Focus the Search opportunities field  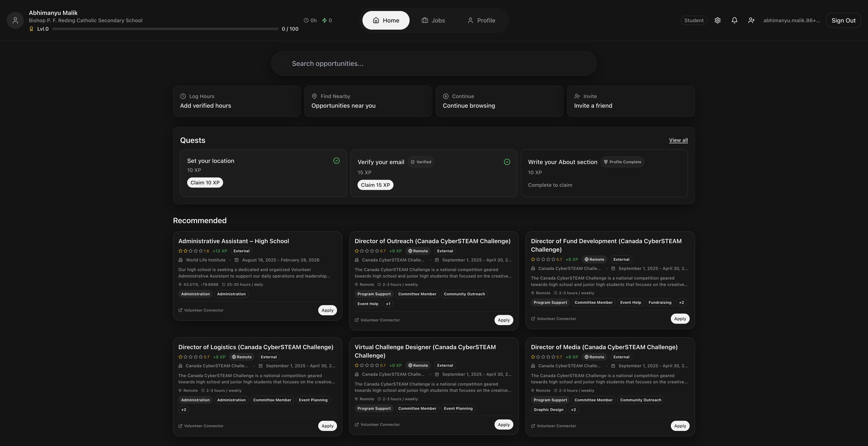click(434, 63)
